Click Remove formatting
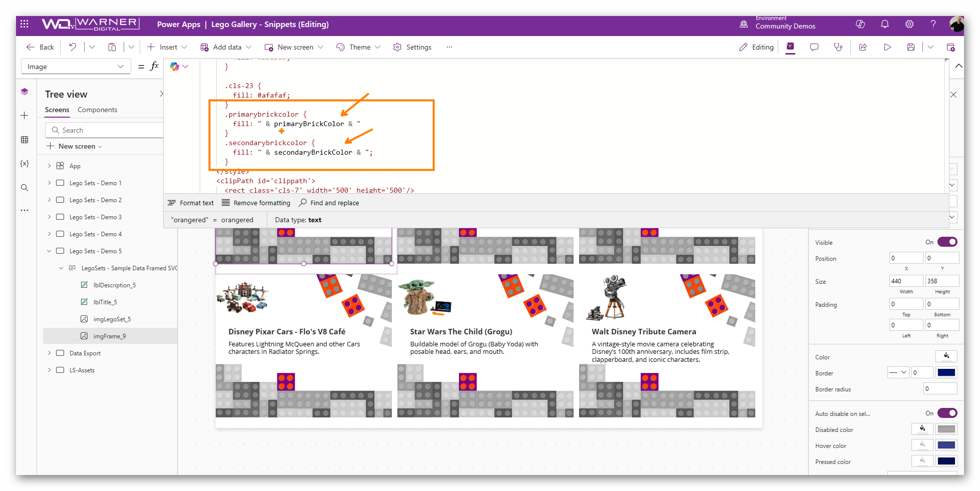The image size is (980, 491). (256, 203)
